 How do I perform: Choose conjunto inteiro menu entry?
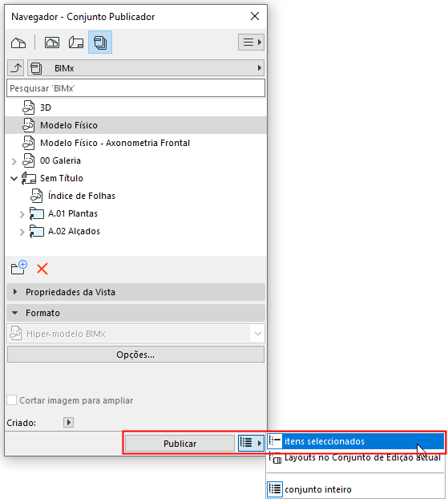click(356, 489)
